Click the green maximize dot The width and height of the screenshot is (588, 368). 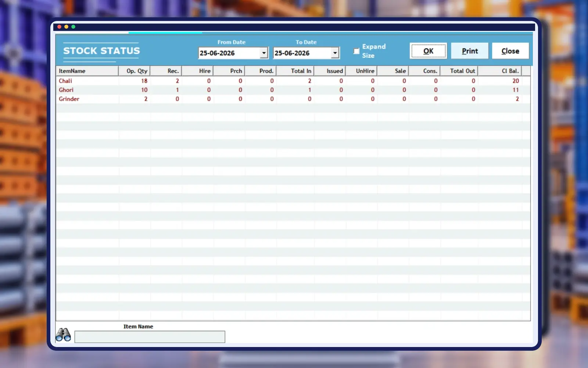click(73, 26)
